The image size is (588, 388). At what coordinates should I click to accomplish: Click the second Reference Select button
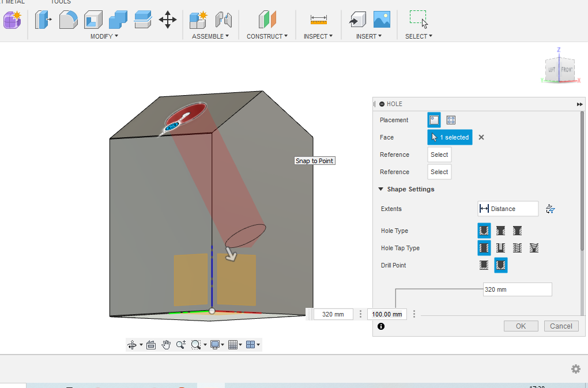[x=439, y=172]
